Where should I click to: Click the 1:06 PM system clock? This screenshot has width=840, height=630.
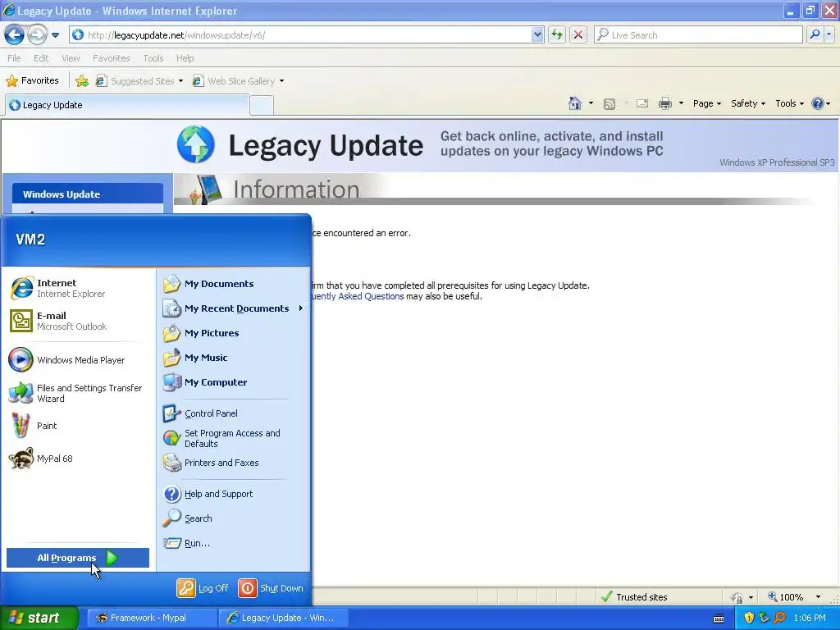coord(810,618)
